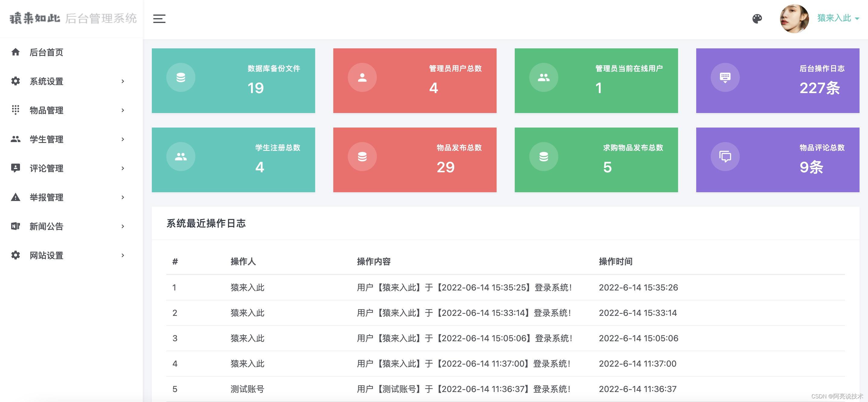Click the hamburger menu toggle icon
Viewport: 868px width, 402px height.
pos(159,19)
